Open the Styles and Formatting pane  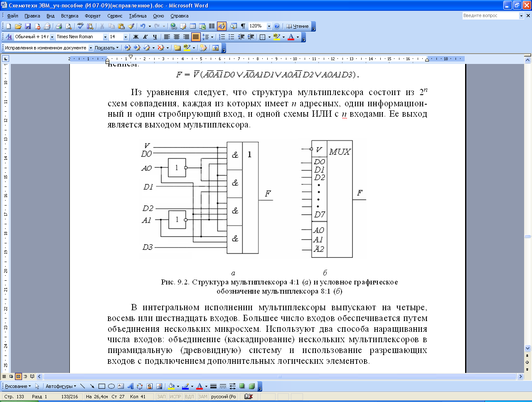point(8,37)
